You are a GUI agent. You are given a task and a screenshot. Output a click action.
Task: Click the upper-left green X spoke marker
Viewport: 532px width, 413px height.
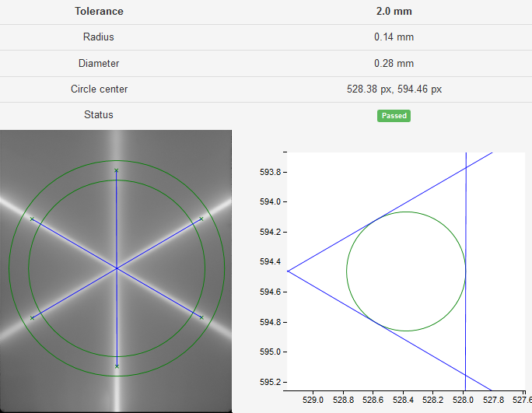32,219
